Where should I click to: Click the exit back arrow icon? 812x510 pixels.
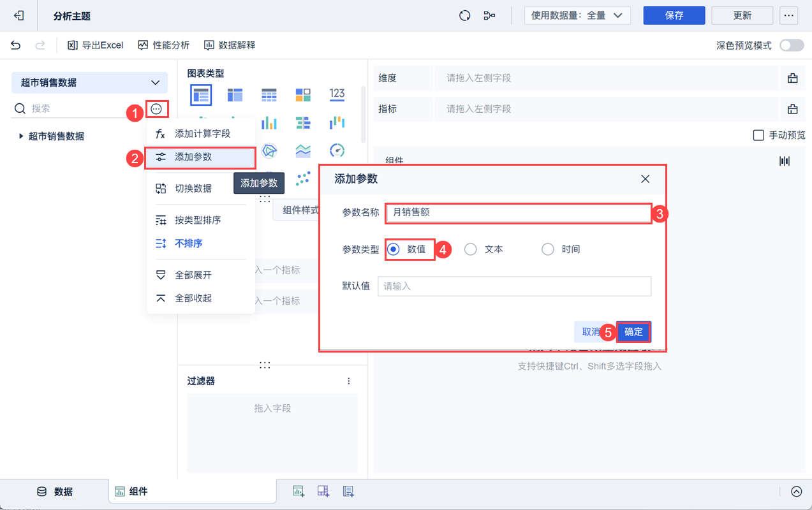19,15
